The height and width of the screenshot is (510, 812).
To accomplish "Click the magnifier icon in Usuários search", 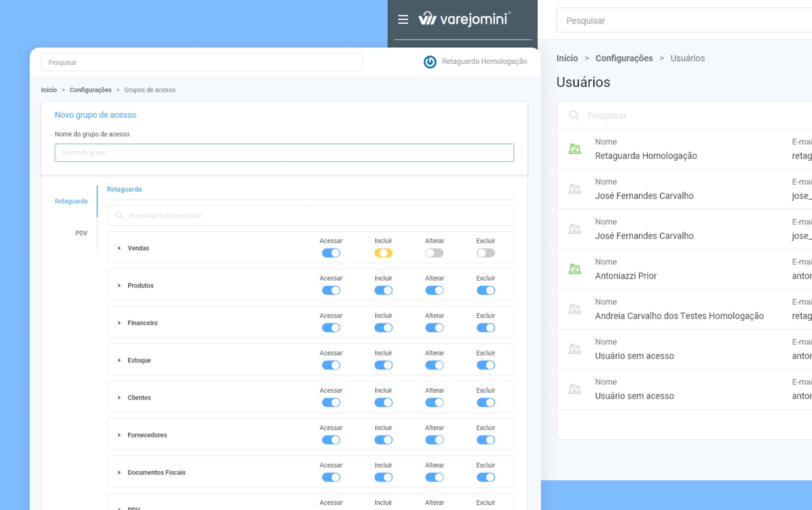I will pyautogui.click(x=574, y=116).
